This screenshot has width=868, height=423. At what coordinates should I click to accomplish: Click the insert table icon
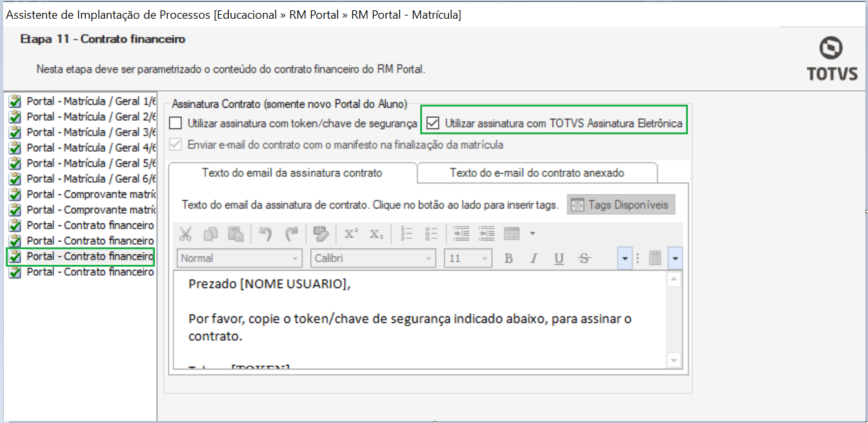(x=512, y=233)
